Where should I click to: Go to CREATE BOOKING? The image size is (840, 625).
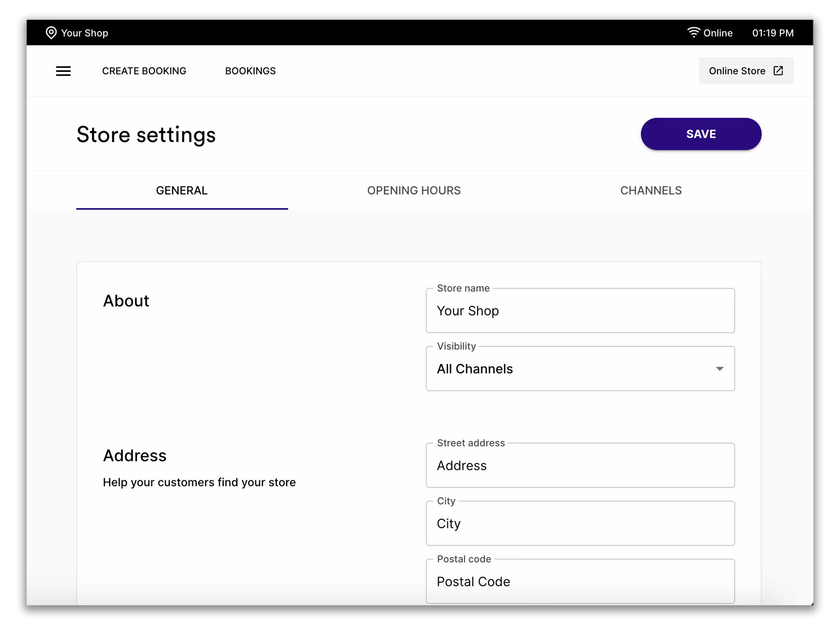(x=144, y=71)
